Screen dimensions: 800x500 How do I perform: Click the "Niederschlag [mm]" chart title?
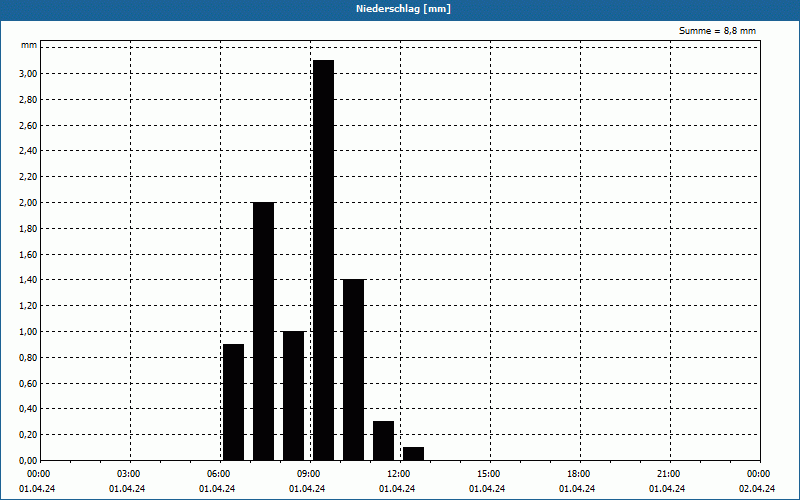point(403,9)
